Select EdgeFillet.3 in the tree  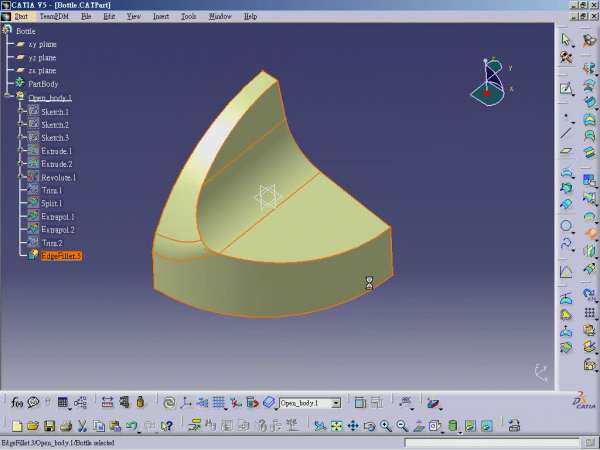tap(61, 256)
